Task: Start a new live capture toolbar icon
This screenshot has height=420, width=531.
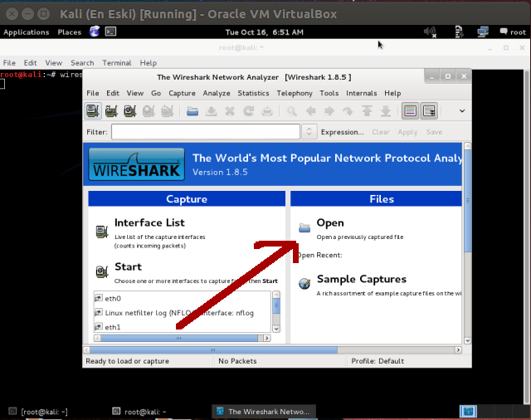Action: [x=130, y=110]
